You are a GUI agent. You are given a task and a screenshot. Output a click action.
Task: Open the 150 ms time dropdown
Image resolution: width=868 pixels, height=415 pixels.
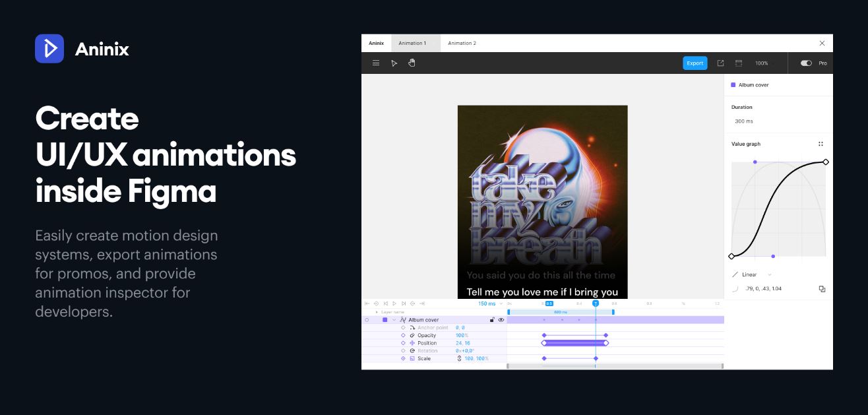501,303
